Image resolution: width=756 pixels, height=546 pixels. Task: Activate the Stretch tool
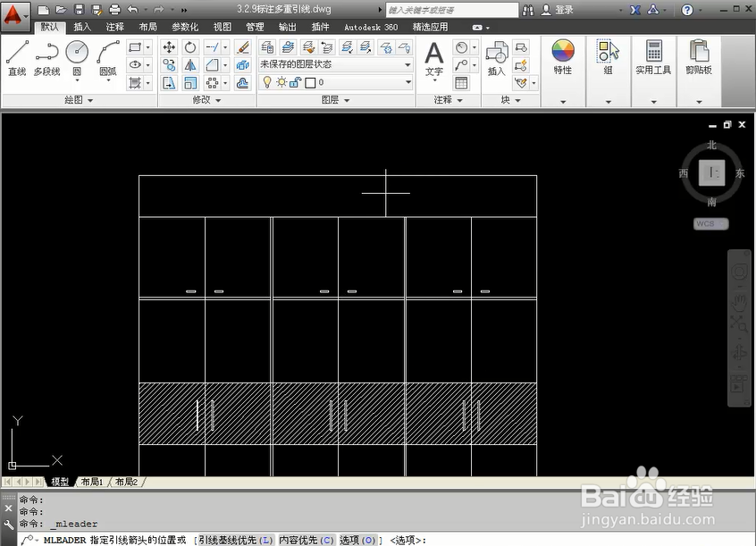169,83
